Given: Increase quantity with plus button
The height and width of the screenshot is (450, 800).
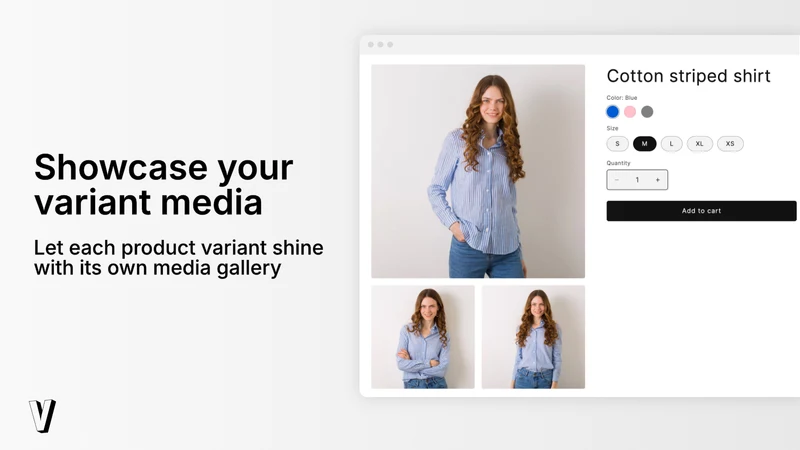Looking at the screenshot, I should click(x=658, y=180).
